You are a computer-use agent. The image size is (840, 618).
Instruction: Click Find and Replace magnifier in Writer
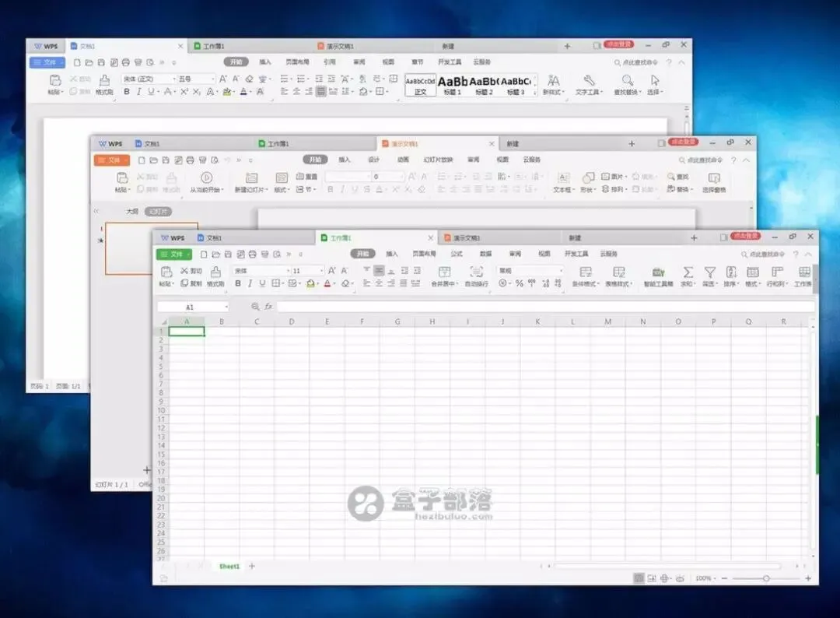point(628,80)
